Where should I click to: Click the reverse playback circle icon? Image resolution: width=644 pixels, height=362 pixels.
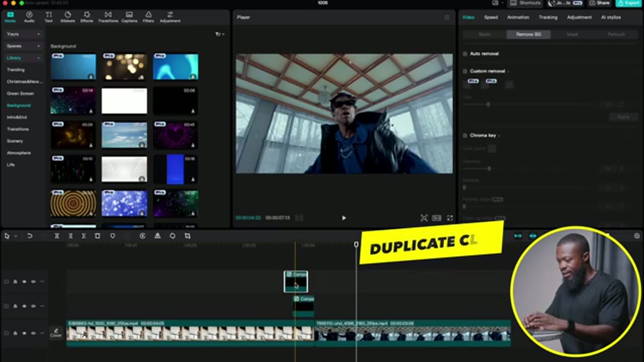tap(142, 236)
